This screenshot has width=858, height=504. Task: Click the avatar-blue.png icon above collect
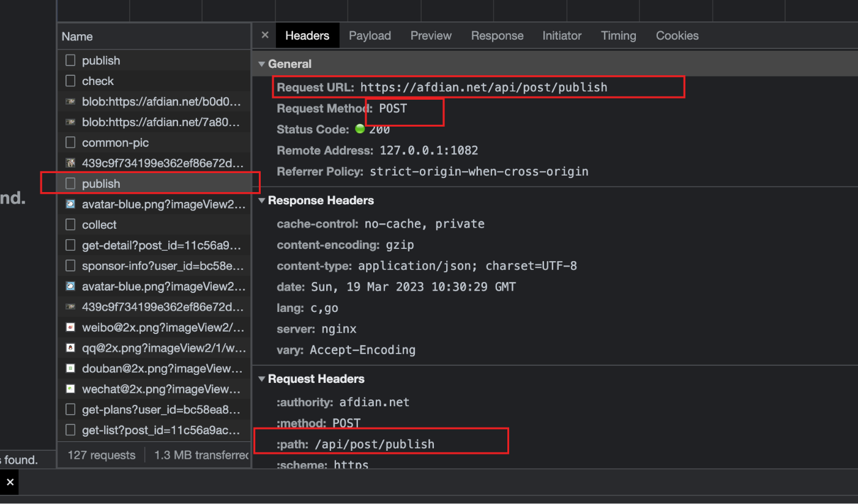(x=70, y=204)
